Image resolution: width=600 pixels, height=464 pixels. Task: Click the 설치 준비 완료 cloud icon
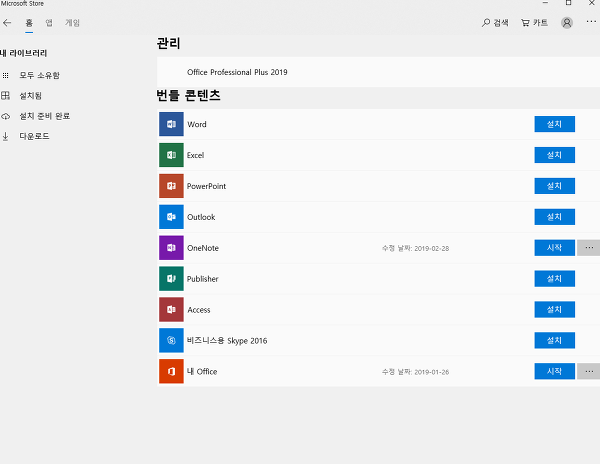(x=5, y=116)
